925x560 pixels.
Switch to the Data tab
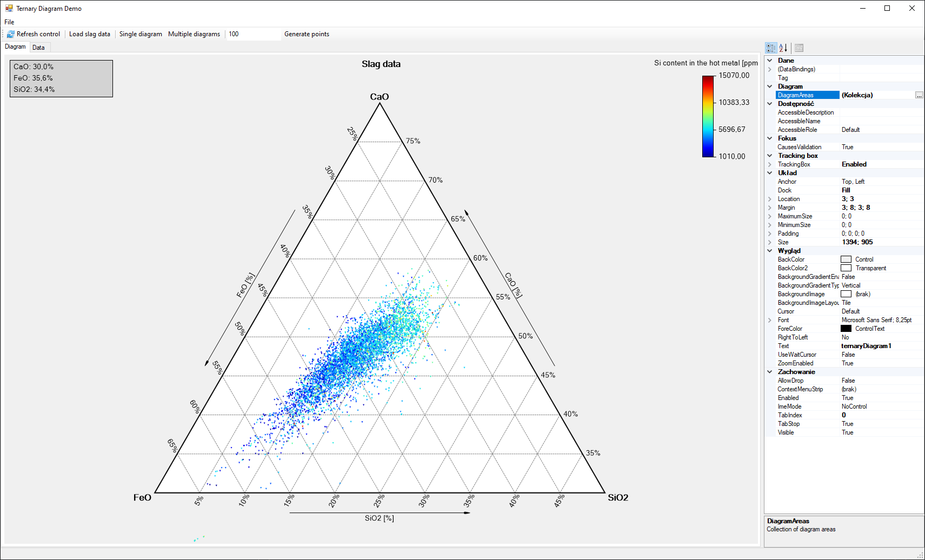tap(38, 47)
